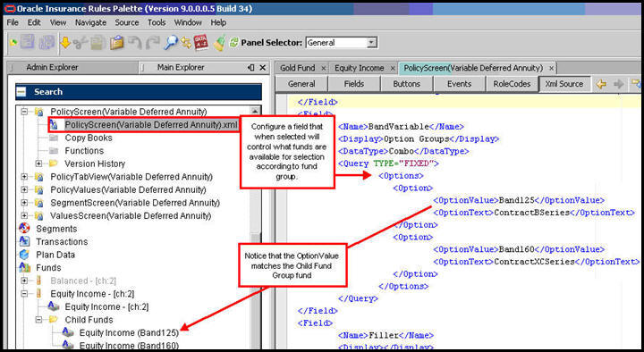Open the Help menu

click(218, 22)
